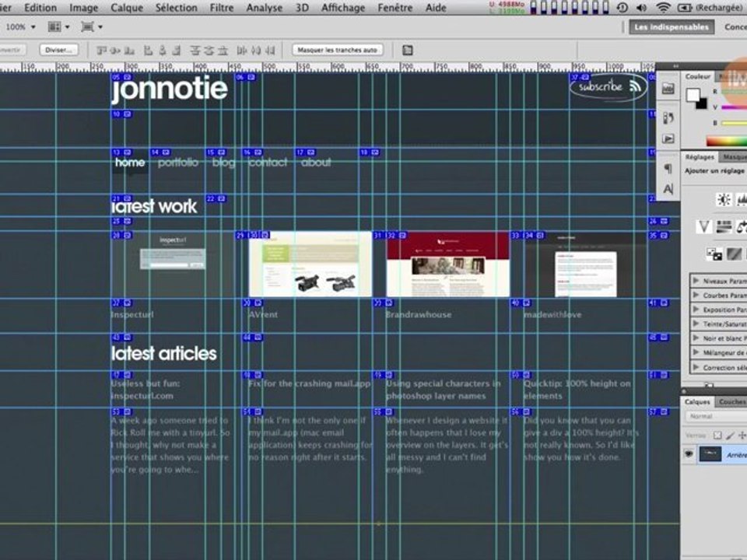
Task: Click Time Machine icon in menu bar
Action: tap(622, 8)
